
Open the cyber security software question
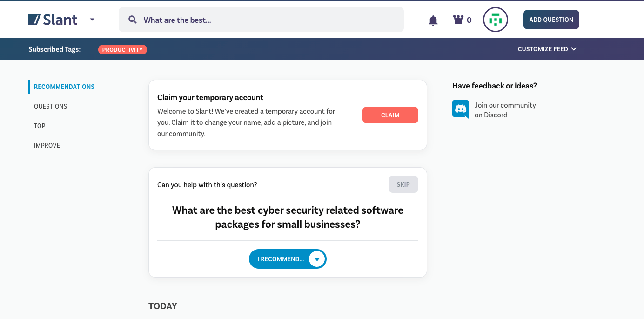[288, 217]
